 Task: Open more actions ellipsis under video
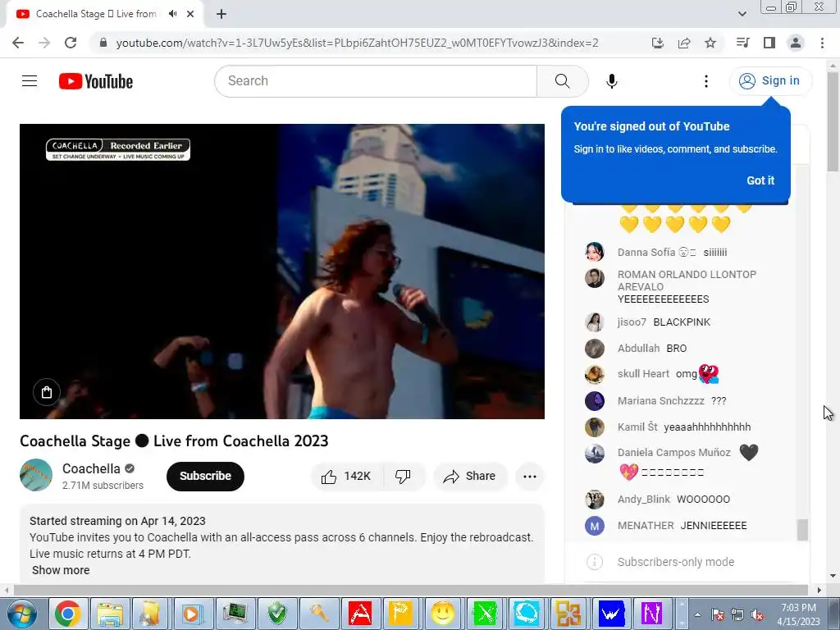[x=530, y=477]
